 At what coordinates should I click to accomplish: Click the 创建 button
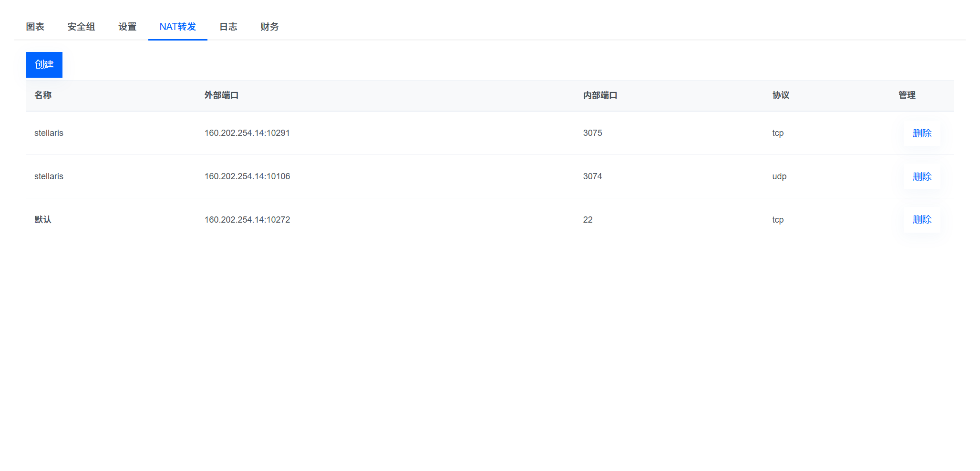(44, 64)
